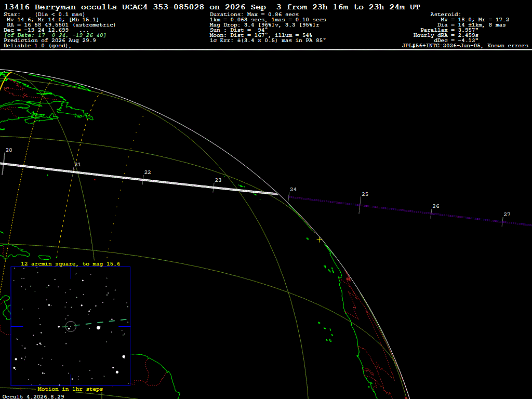Image resolution: width=532 pixels, height=399 pixels.
Task: Click the JPL#56+INTG Known errors label
Action: (465, 46)
